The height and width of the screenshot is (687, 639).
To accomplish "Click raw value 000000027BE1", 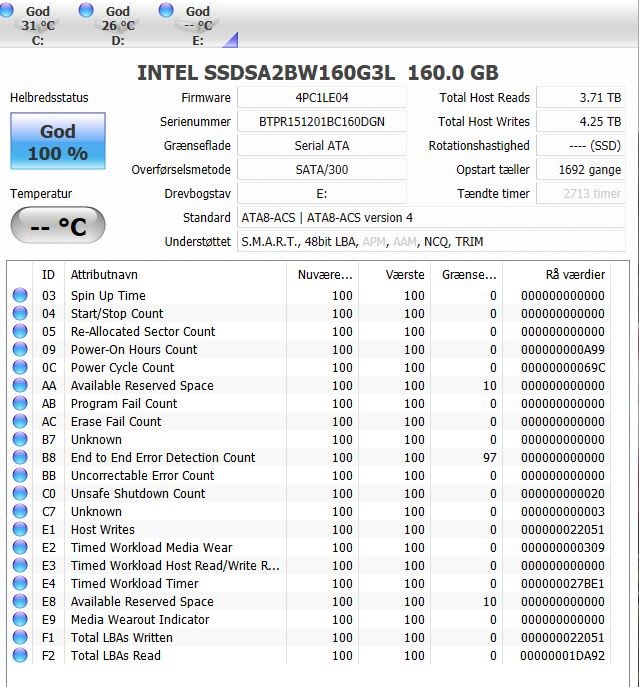I will 563,584.
